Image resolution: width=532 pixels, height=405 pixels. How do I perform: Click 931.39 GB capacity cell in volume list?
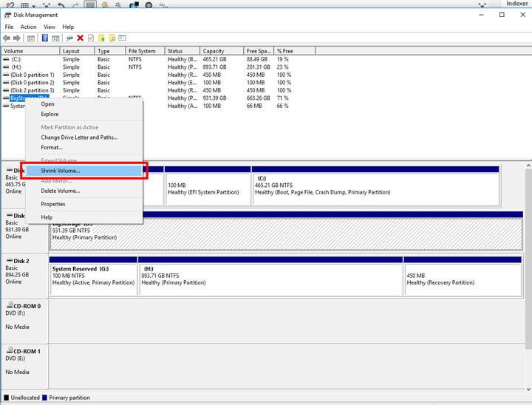tap(214, 98)
